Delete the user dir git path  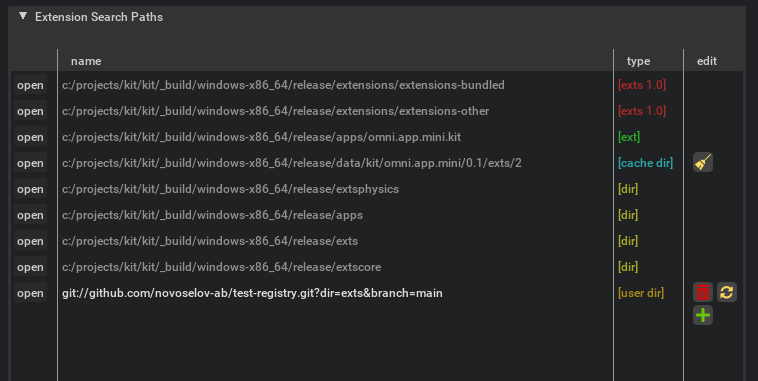point(703,292)
